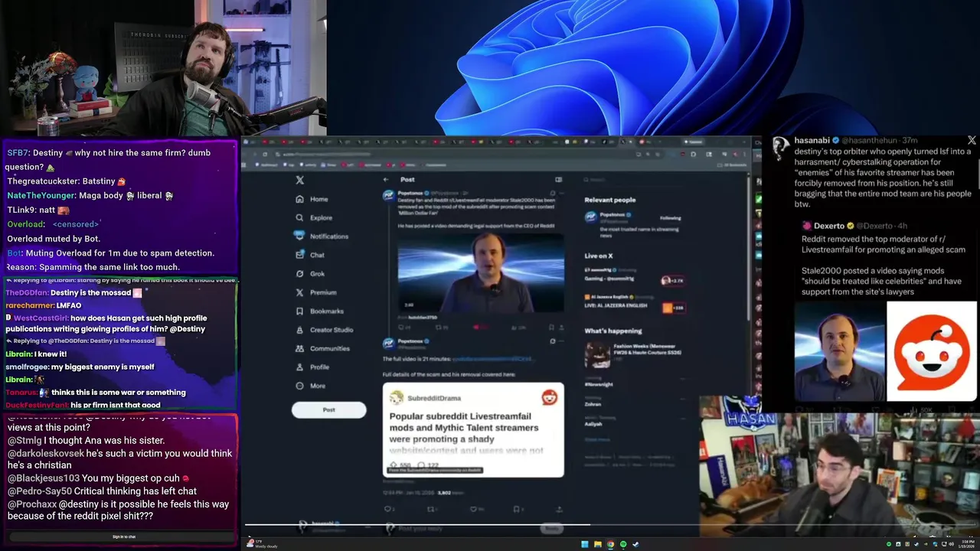Image resolution: width=980 pixels, height=551 pixels.
Task: Like the second Popstonox post
Action: 474,509
